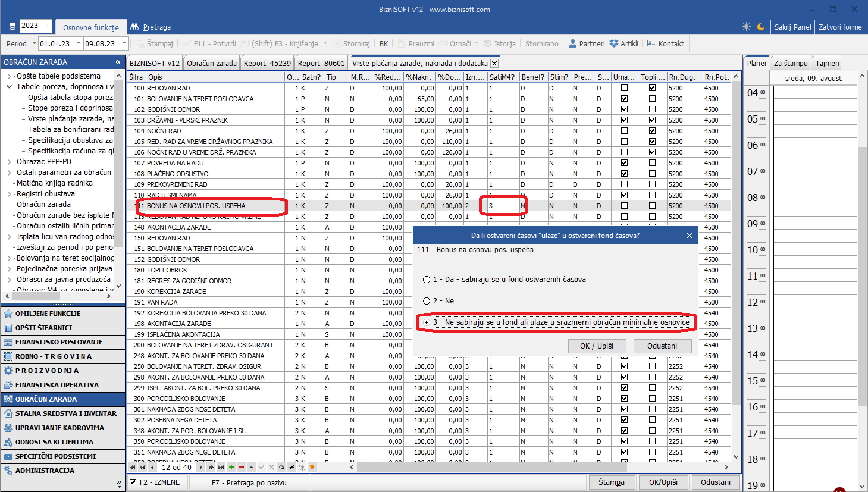Open Pretraga binoculars search
The width and height of the screenshot is (868, 492).
click(x=151, y=27)
